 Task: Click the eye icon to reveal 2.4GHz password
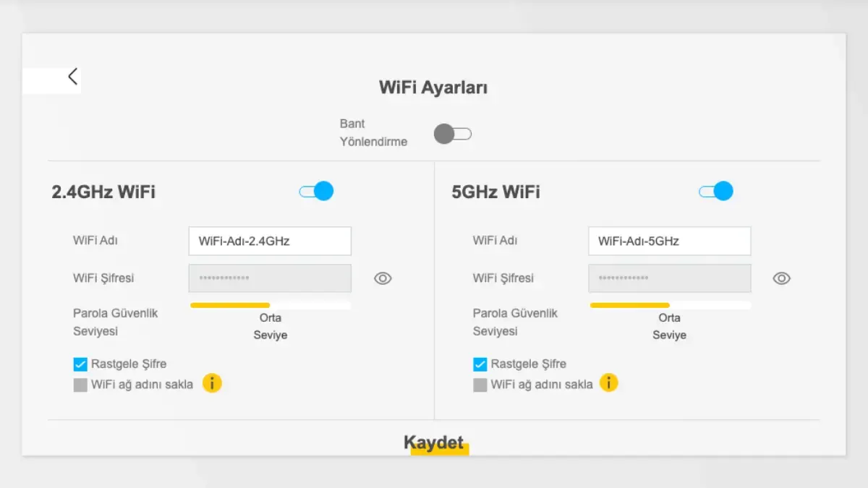[x=383, y=278]
